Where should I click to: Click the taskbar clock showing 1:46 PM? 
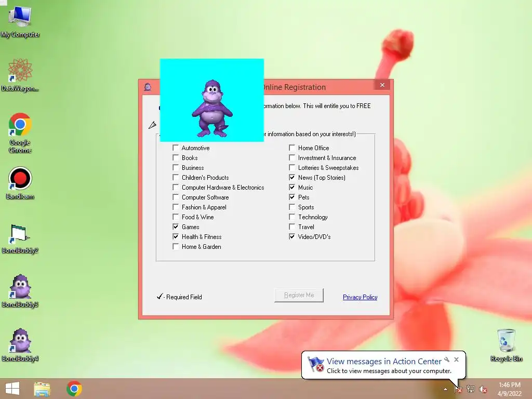(x=509, y=389)
